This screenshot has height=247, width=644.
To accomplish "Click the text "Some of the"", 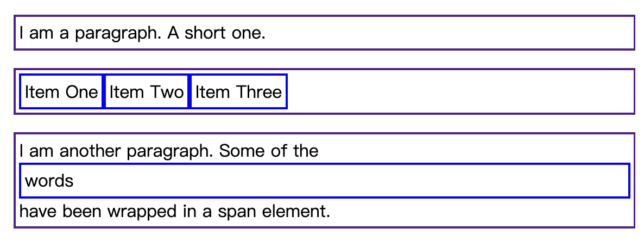I will [x=269, y=151].
